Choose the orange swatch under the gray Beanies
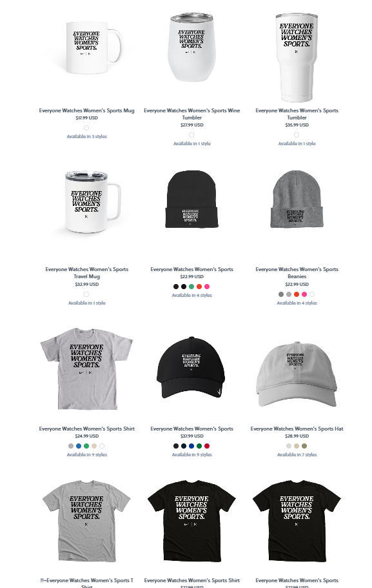The height and width of the screenshot is (588, 372). point(297,294)
